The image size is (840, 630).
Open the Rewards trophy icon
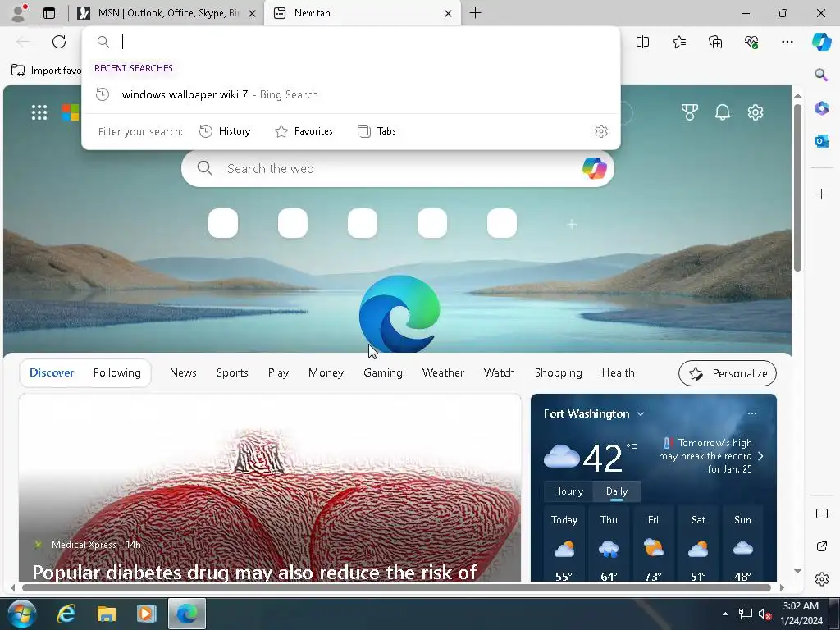coord(689,112)
